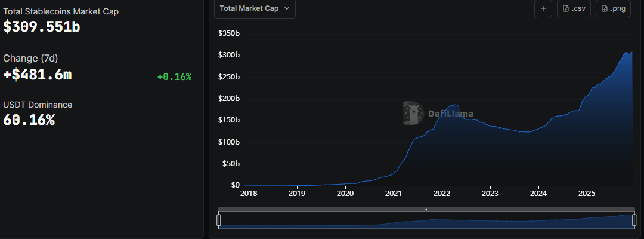The width and height of the screenshot is (644, 239).
Task: Click the 2024 x-axis label
Action: 538,194
